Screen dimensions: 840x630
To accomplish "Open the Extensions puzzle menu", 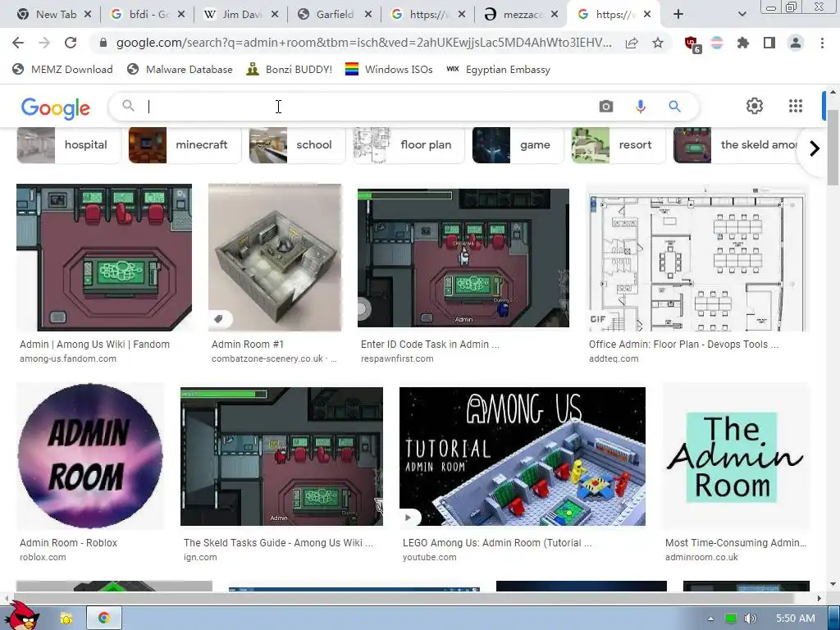I will pyautogui.click(x=743, y=43).
